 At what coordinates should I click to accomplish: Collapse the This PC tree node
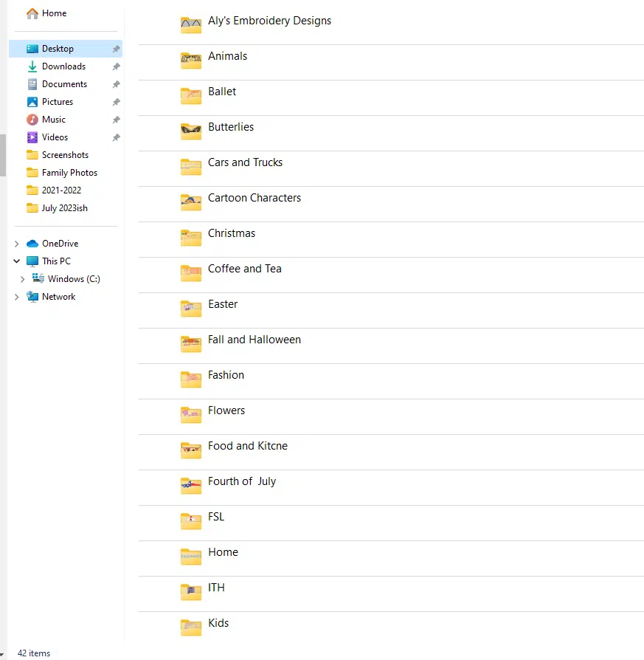click(17, 261)
